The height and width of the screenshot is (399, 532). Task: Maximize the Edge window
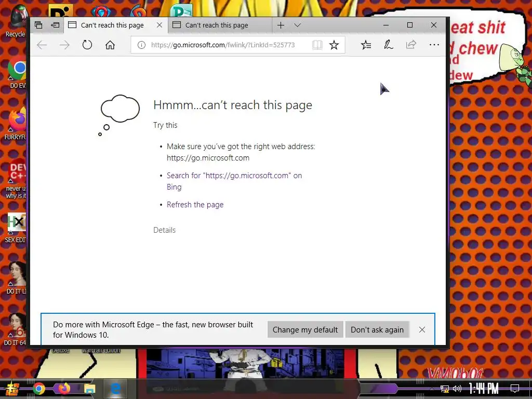(x=410, y=25)
